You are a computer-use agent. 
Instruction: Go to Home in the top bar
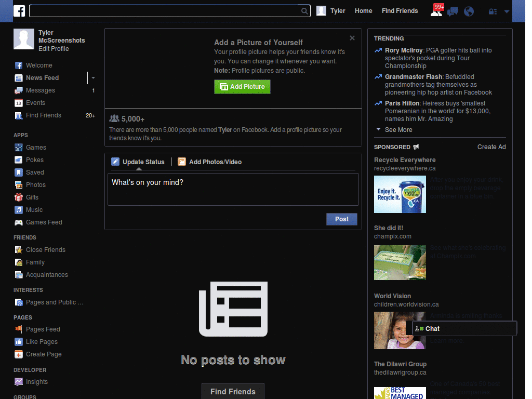[x=363, y=11]
